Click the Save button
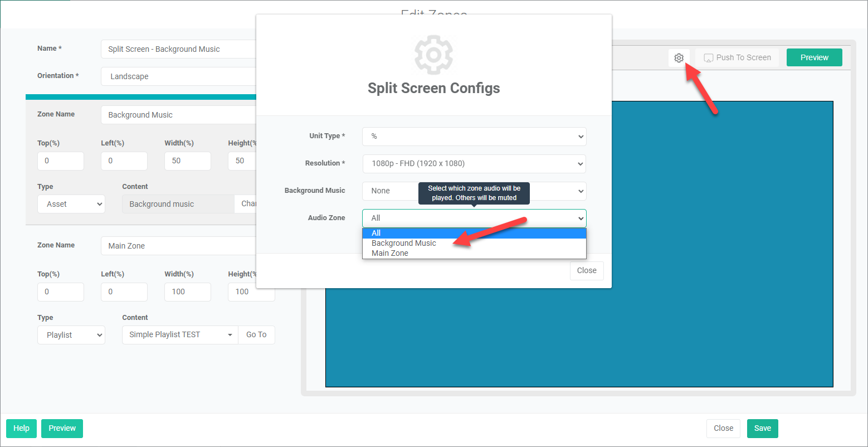The height and width of the screenshot is (447, 868). [x=763, y=428]
